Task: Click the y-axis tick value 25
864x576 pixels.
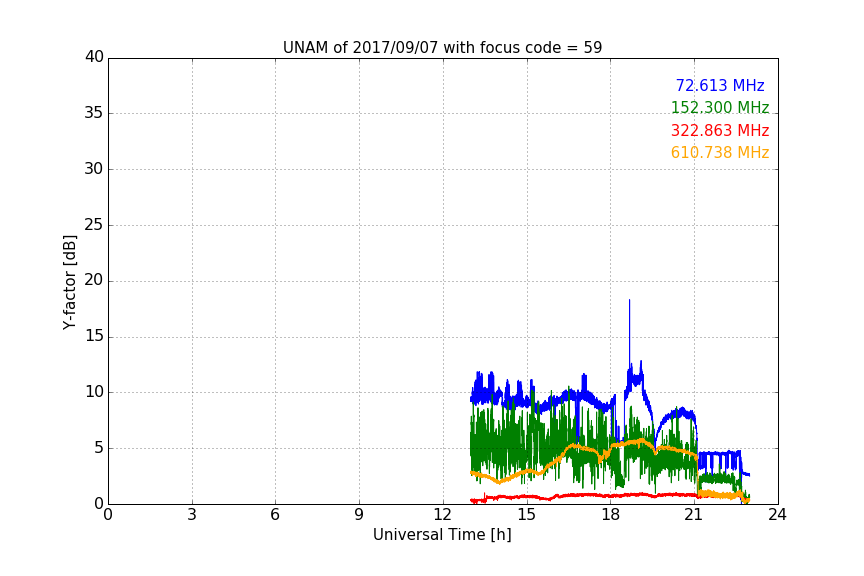Action: pyautogui.click(x=94, y=224)
